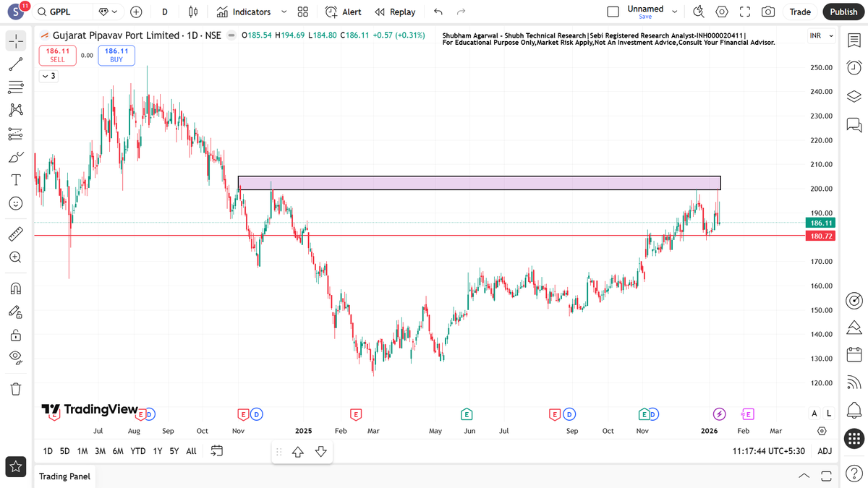Image resolution: width=868 pixels, height=488 pixels.
Task: Click the symbol search box GPPL
Action: (x=64, y=12)
